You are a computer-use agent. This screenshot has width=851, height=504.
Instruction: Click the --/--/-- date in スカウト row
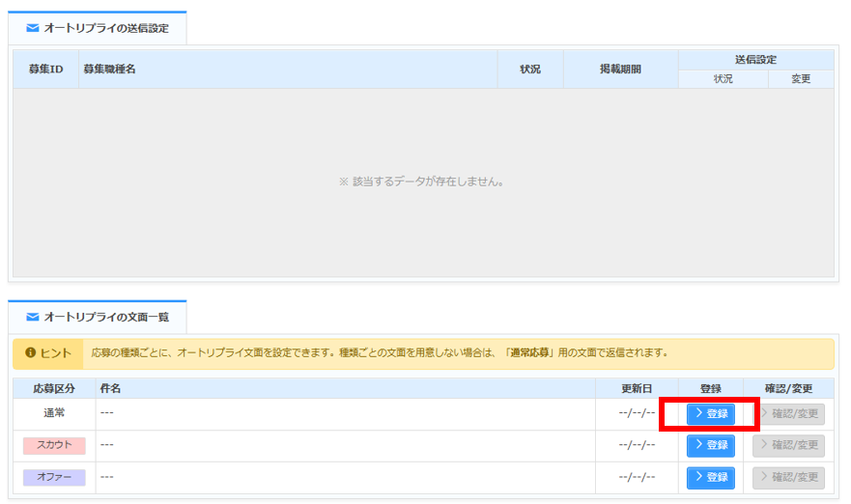coord(637,445)
